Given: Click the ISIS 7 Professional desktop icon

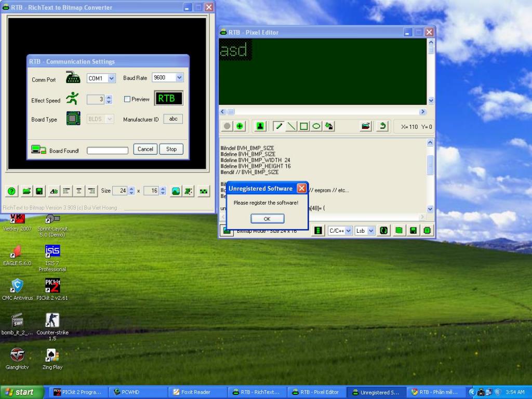Looking at the screenshot, I should [x=52, y=258].
